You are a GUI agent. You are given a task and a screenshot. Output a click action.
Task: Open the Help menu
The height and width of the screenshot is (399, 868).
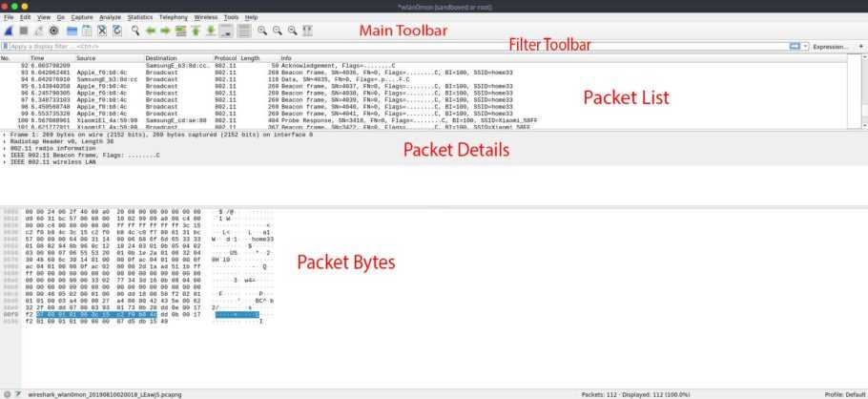[251, 17]
